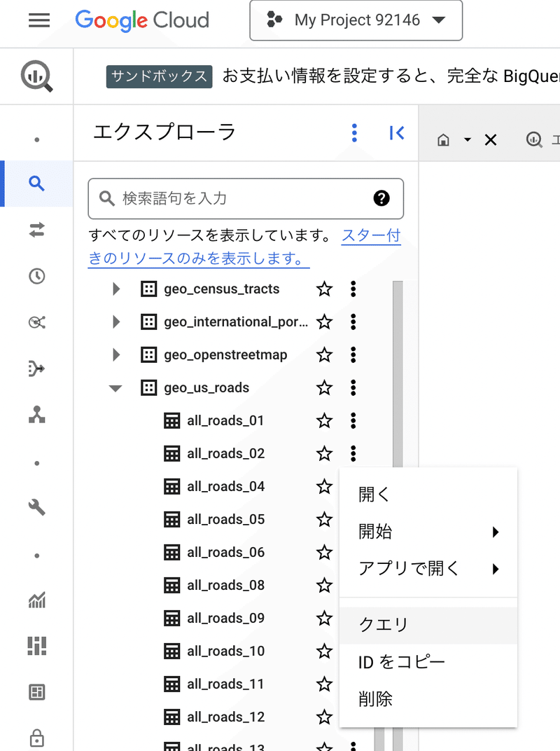Select クエリ from the context menu
Viewport: 560px width, 751px height.
384,625
